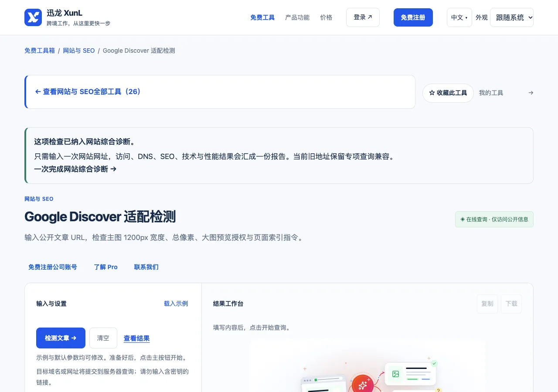The height and width of the screenshot is (392, 558).
Task: Click the 清空 button
Action: click(103, 338)
